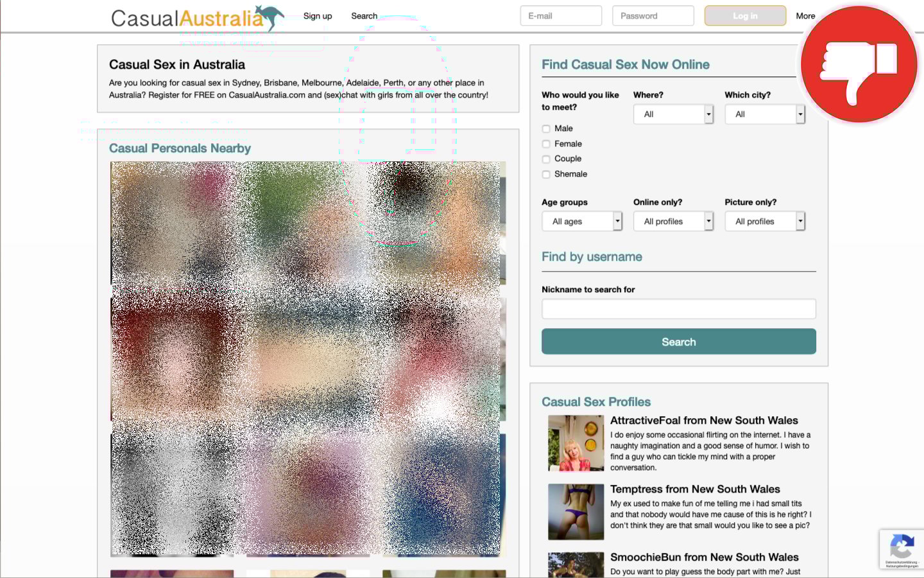This screenshot has height=578, width=924.
Task: Open the Sign up page
Action: click(318, 16)
